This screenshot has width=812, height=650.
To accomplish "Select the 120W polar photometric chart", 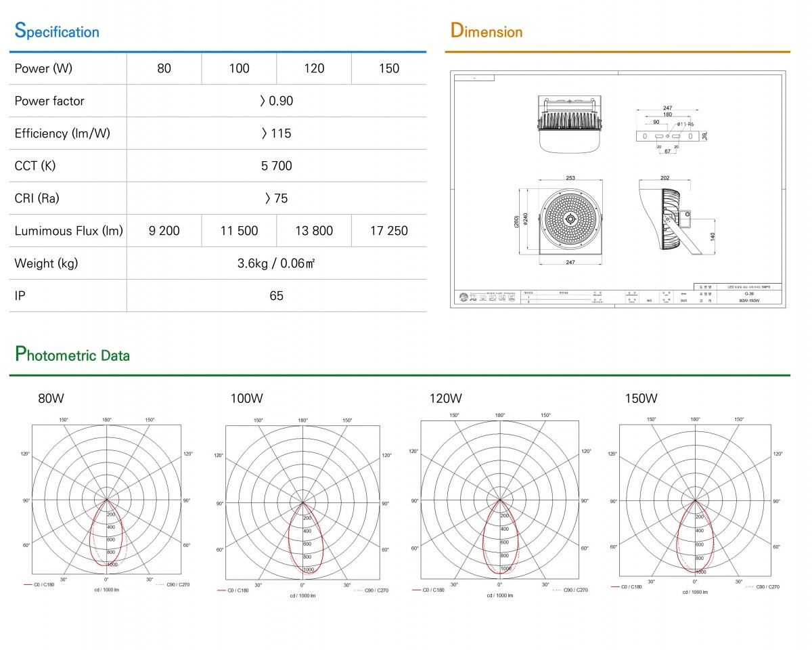I will coord(499,500).
